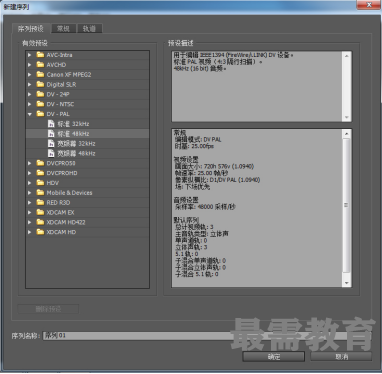Image resolution: width=382 pixels, height=374 pixels.
Task: Click the HDV folder icon
Action: 40,183
